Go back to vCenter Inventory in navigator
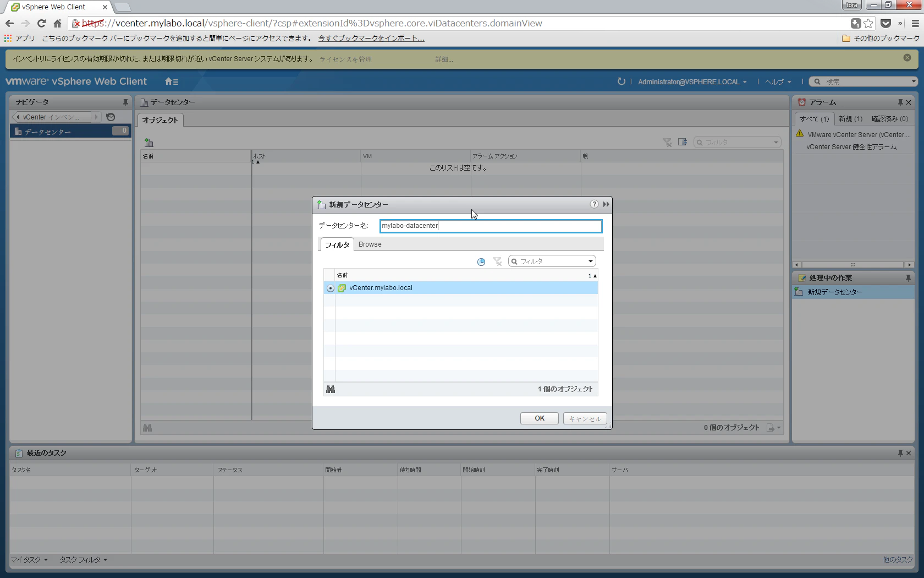 (x=51, y=117)
